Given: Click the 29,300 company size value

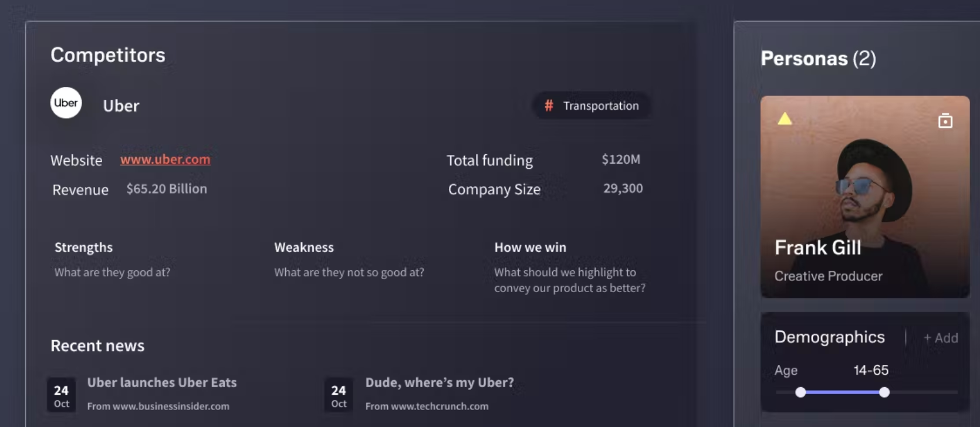Looking at the screenshot, I should (x=623, y=188).
